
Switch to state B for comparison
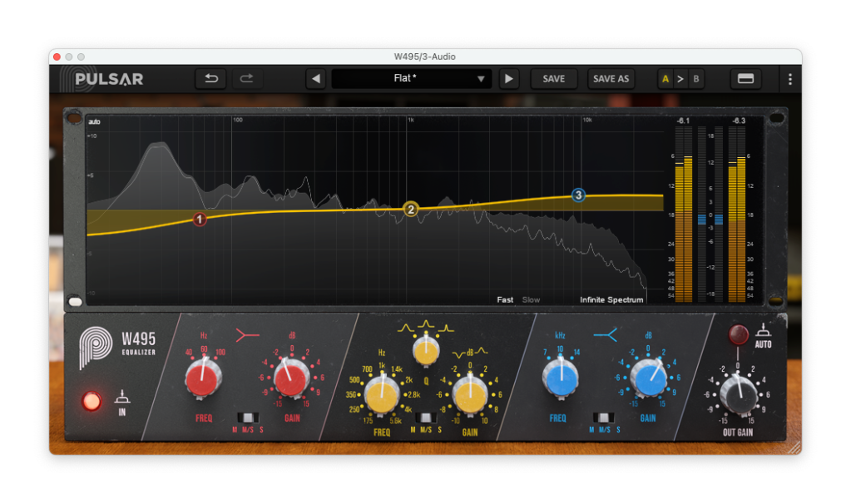695,79
